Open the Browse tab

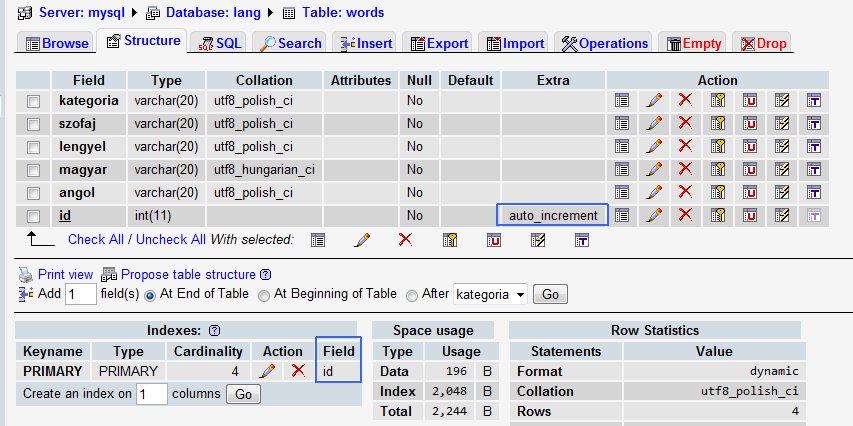click(57, 44)
